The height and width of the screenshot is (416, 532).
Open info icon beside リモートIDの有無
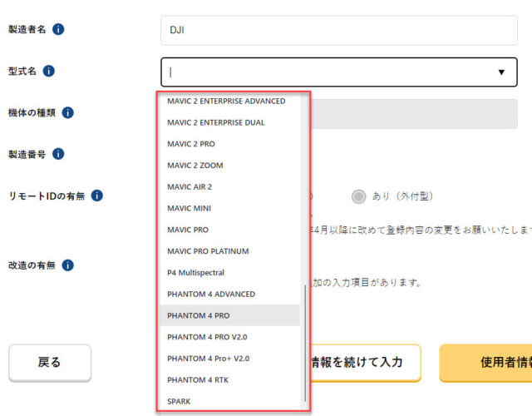tap(96, 196)
